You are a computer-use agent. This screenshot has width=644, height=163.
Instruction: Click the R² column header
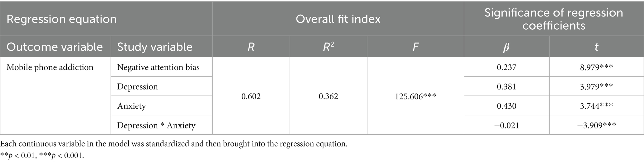point(328,46)
